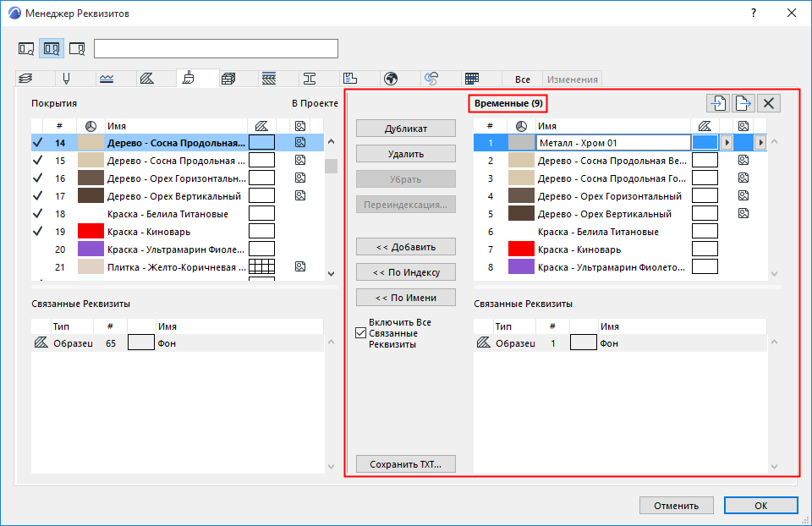This screenshot has width=812, height=526.
Task: Open fill dropdown arrow for Металл - Хром 01
Action: tap(727, 142)
